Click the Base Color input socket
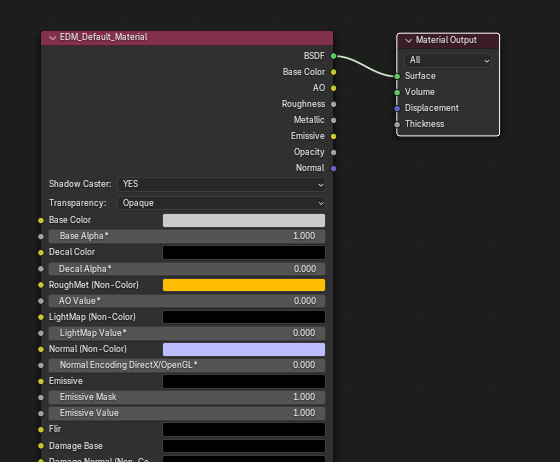 (x=41, y=220)
